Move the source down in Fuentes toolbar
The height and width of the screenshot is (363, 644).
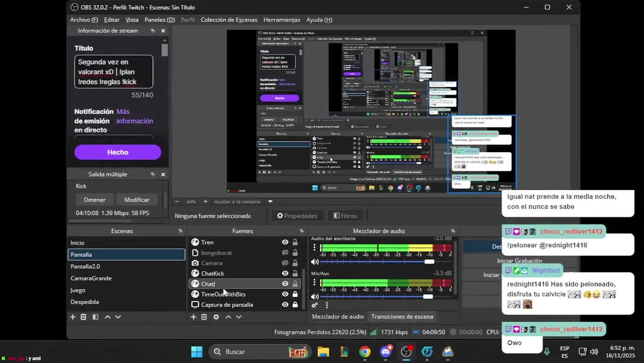(x=239, y=317)
